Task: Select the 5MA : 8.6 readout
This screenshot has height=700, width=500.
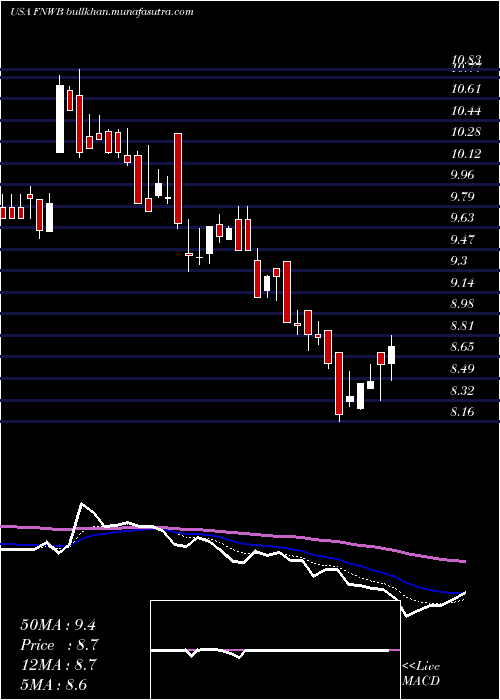Action: point(54,684)
